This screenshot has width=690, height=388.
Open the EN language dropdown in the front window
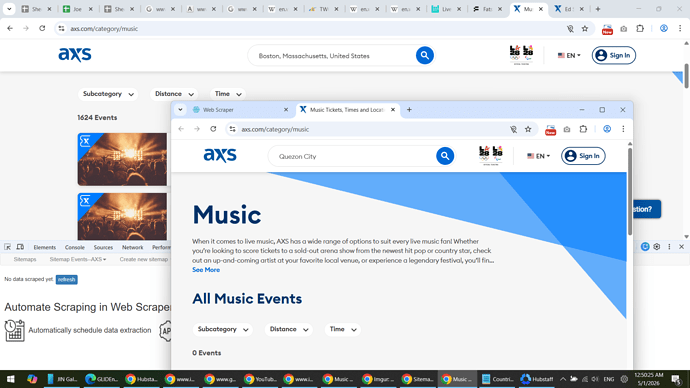(539, 156)
